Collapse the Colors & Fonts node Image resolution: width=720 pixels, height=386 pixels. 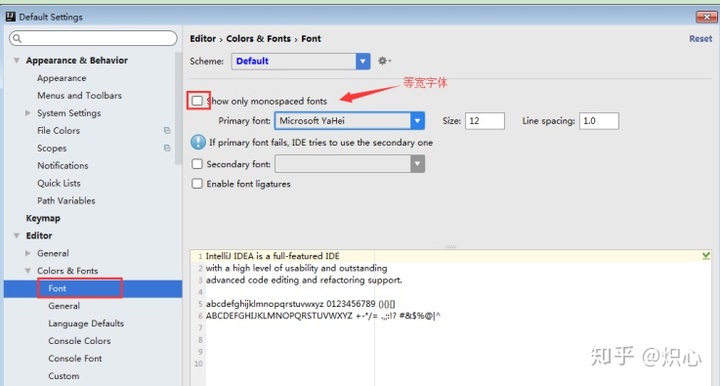tap(28, 271)
